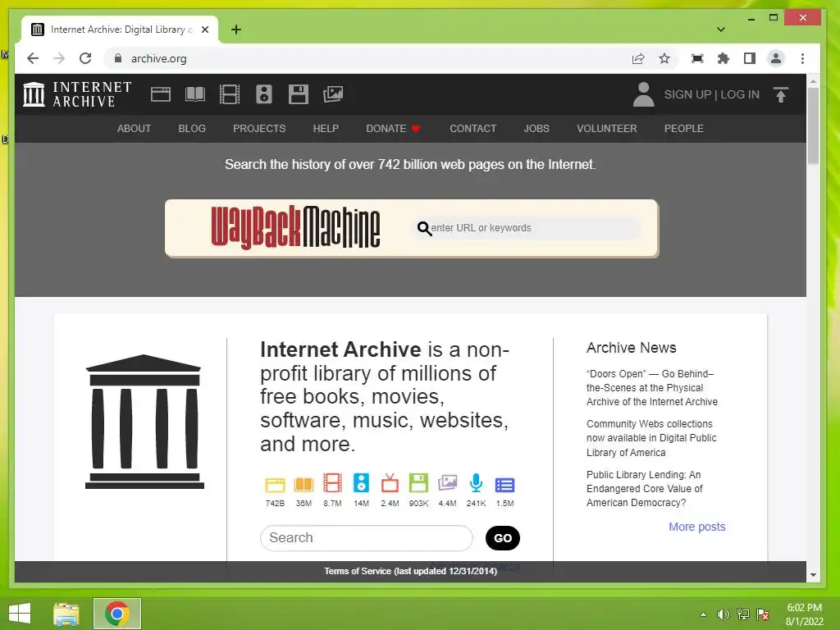Read the "Doors Open" news post
Viewport: 840px width, 630px height.
652,388
